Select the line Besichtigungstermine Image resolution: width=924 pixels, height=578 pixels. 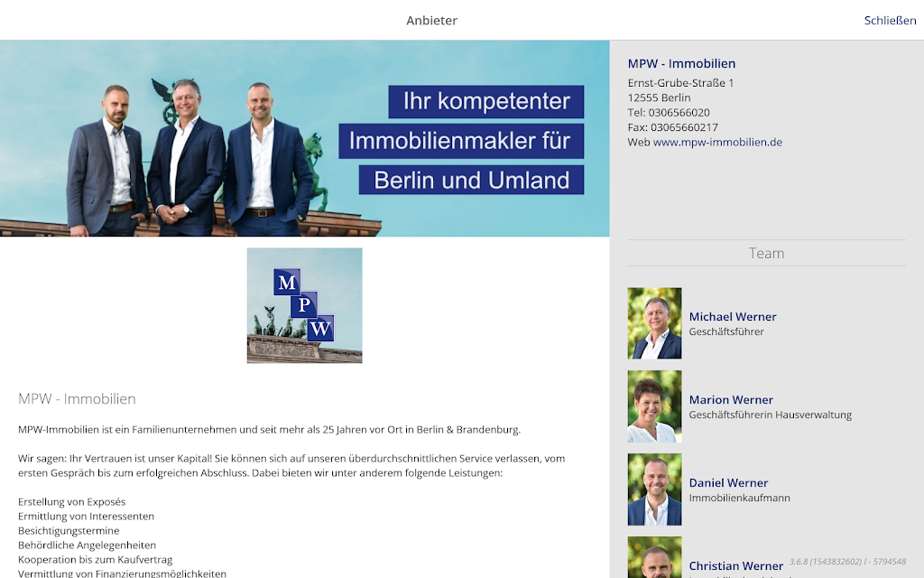(x=69, y=531)
